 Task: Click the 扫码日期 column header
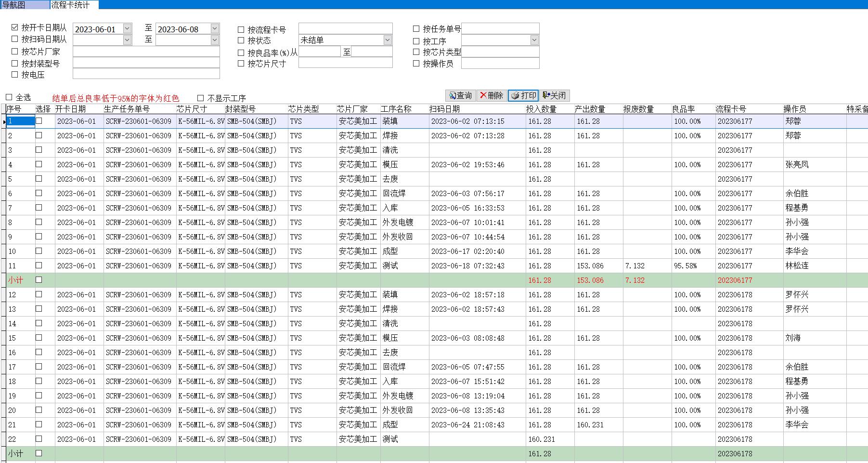(x=444, y=109)
